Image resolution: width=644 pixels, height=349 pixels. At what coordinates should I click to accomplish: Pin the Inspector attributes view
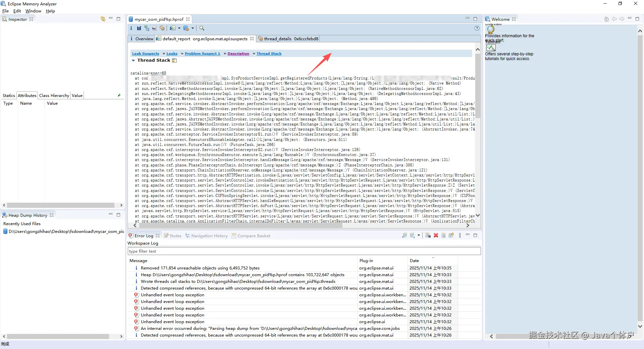[x=119, y=95]
